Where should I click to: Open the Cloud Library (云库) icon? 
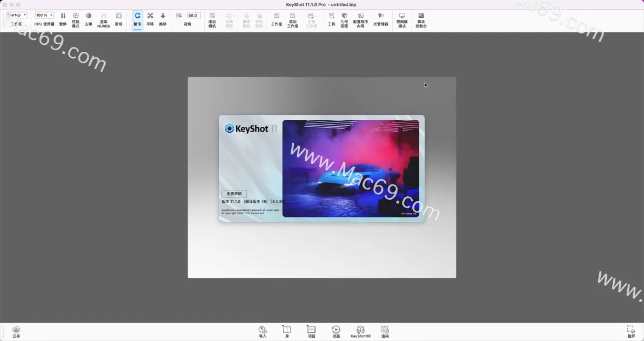[x=16, y=332]
